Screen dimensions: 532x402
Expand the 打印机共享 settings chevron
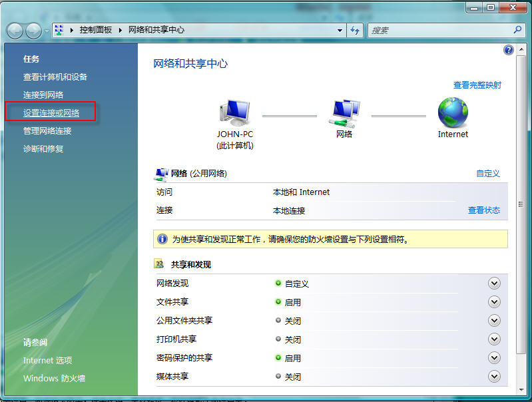494,339
